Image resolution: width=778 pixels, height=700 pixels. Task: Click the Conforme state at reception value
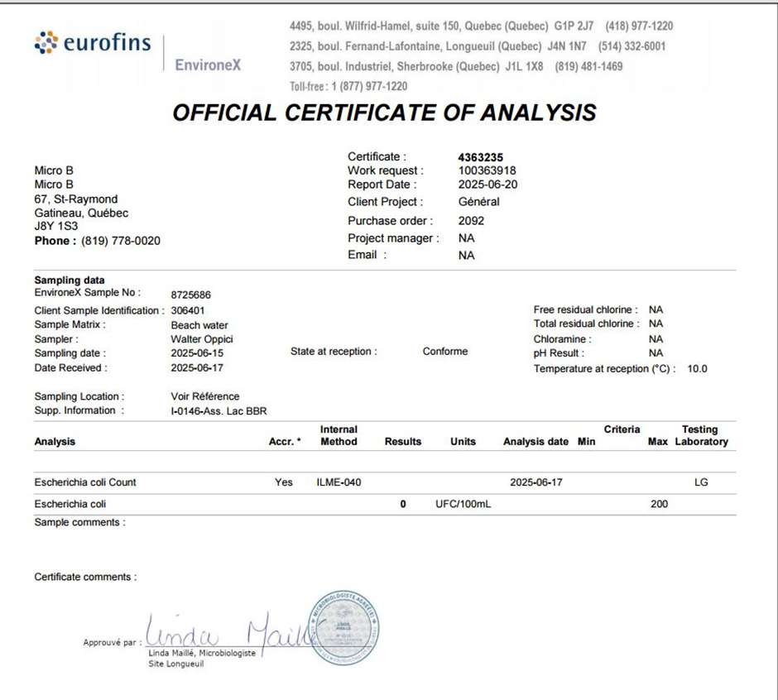445,352
